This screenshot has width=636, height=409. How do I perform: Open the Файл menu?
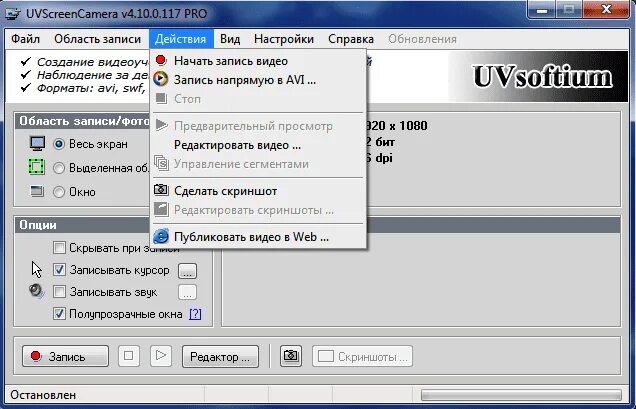[25, 39]
